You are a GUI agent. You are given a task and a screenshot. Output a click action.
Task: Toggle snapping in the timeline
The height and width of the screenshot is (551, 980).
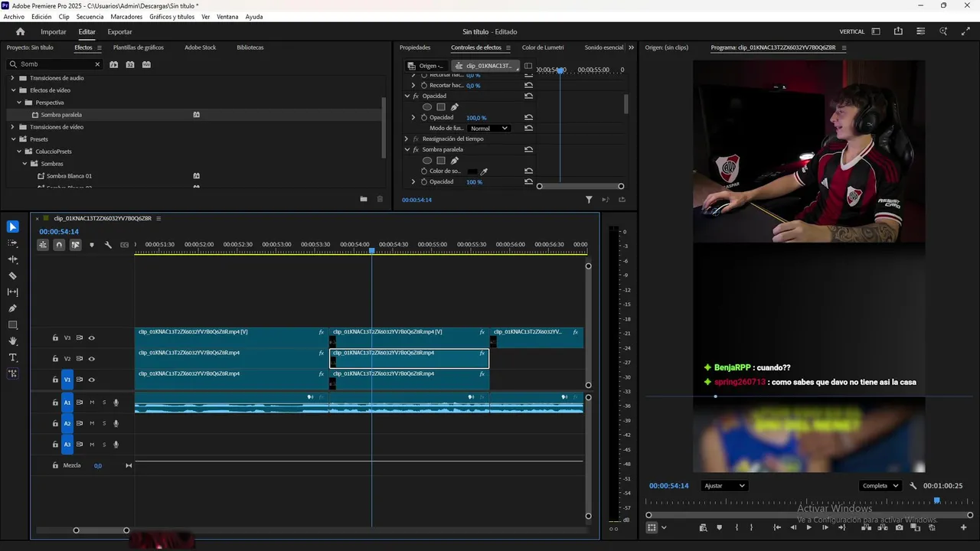(59, 245)
